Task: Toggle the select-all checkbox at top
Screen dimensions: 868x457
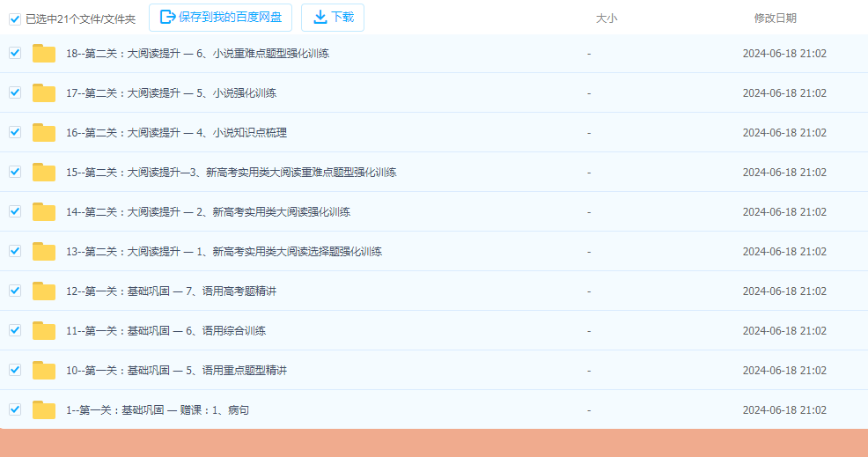Action: coord(15,18)
